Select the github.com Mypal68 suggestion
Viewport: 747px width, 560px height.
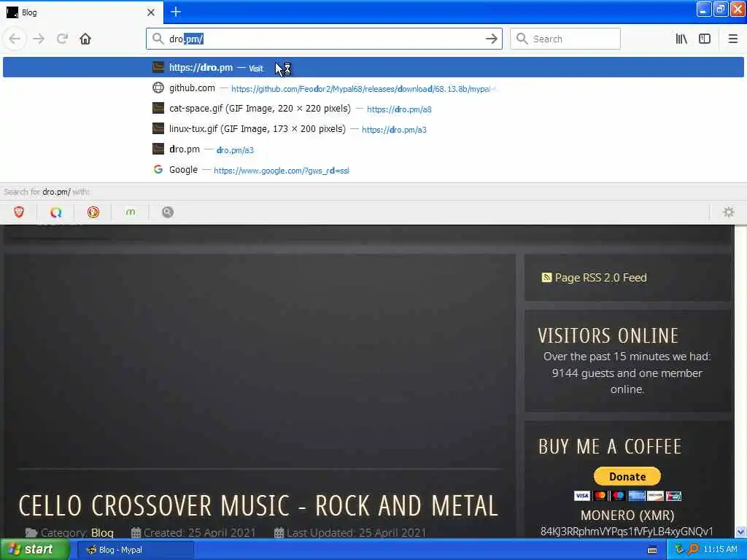pyautogui.click(x=373, y=88)
